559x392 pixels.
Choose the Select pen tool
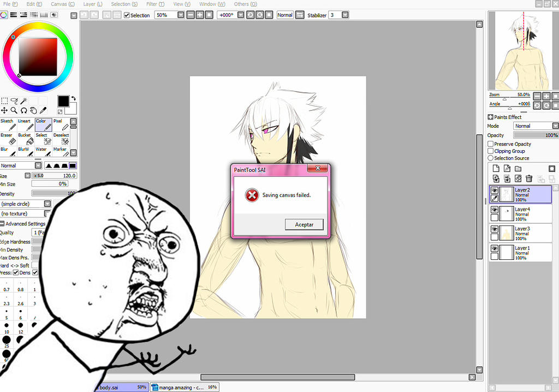coord(44,139)
